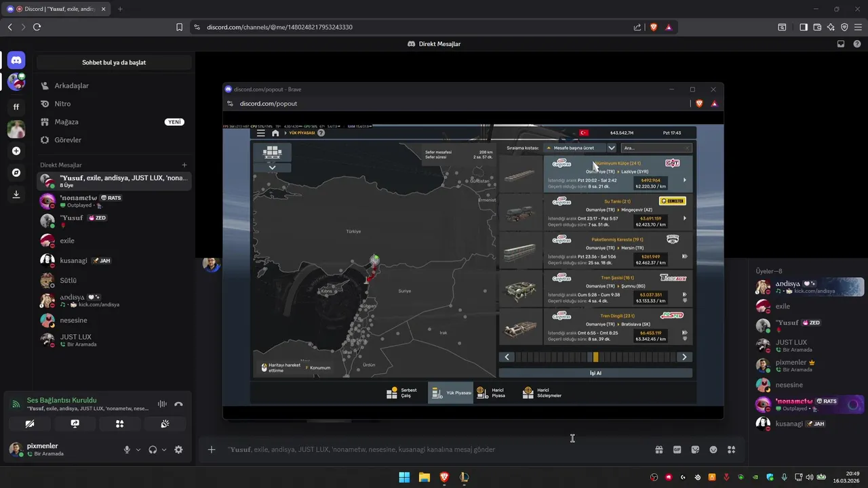
Task: Deafen with the headphones icon
Action: coord(153,449)
